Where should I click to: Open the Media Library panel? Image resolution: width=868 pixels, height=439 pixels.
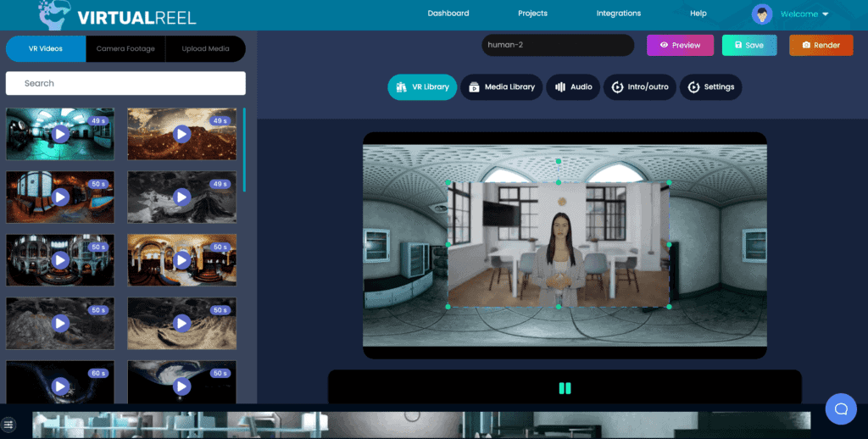pos(502,87)
